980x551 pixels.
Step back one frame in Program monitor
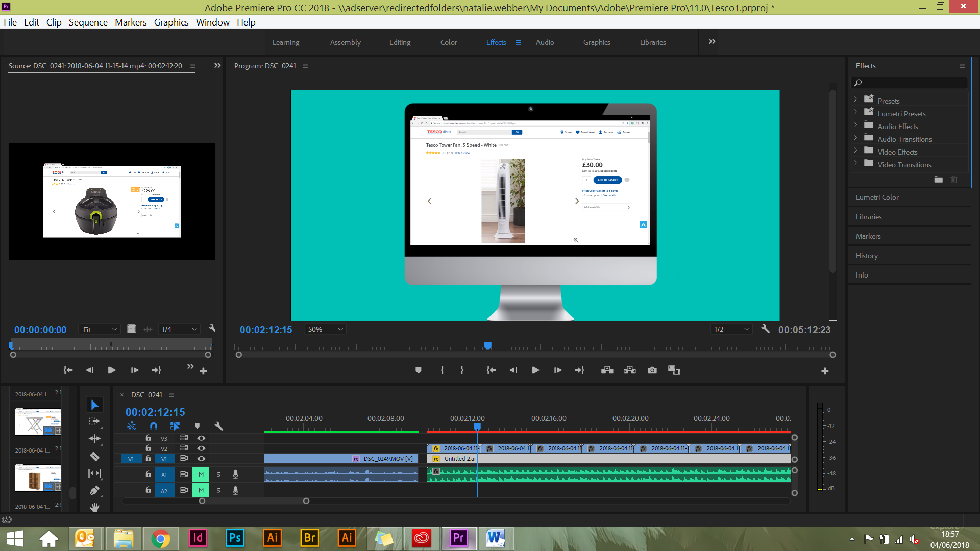coord(513,370)
